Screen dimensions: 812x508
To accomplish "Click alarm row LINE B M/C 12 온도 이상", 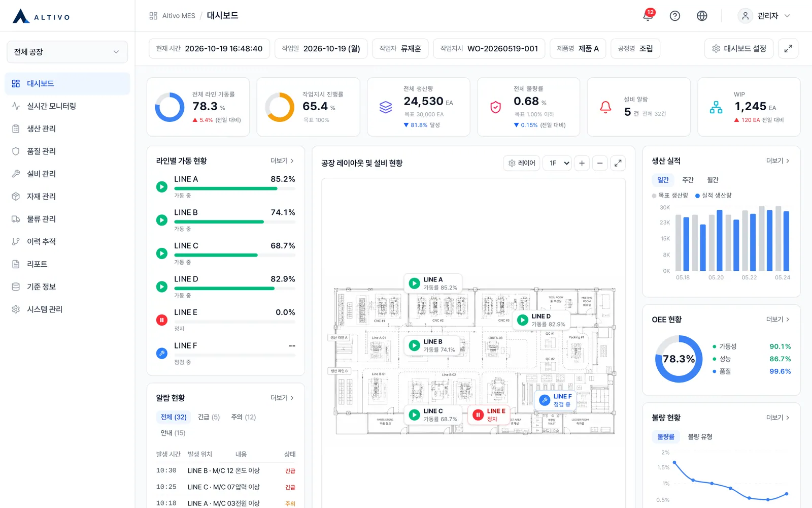I will click(226, 471).
